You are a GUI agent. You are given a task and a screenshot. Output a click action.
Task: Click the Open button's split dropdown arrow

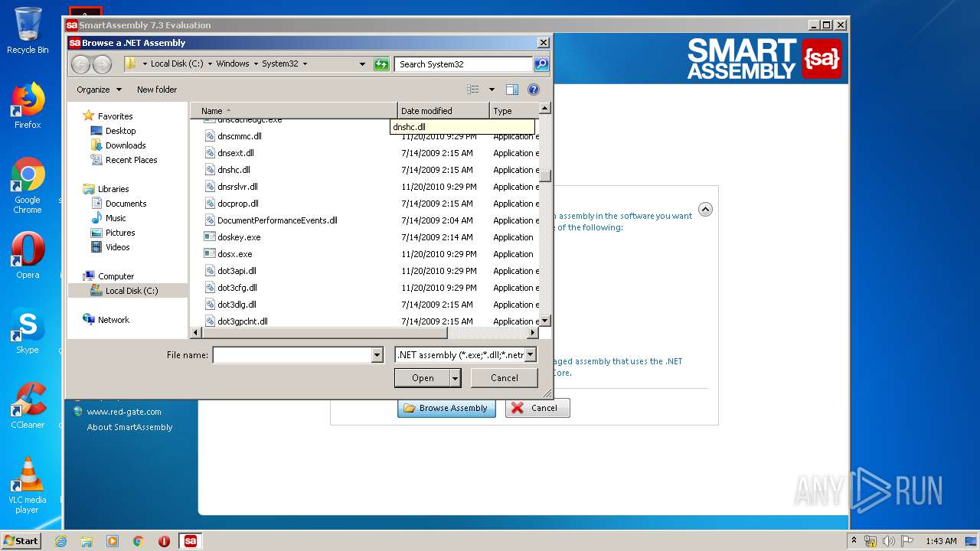(x=456, y=378)
